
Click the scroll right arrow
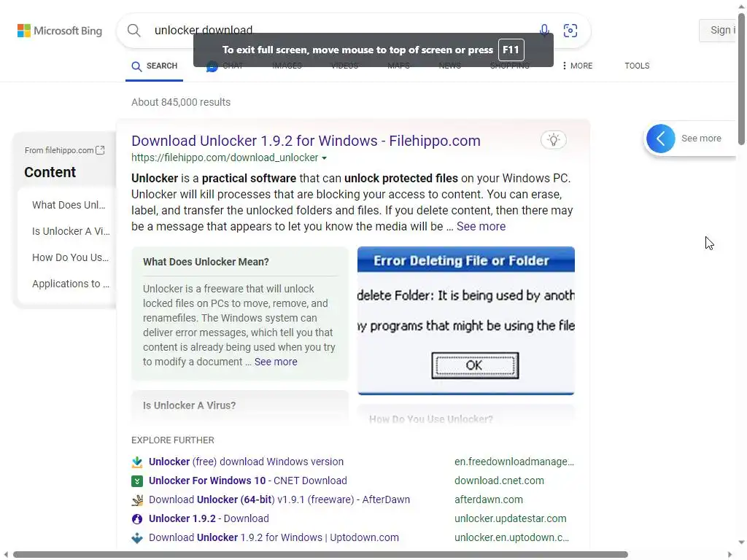(729, 555)
